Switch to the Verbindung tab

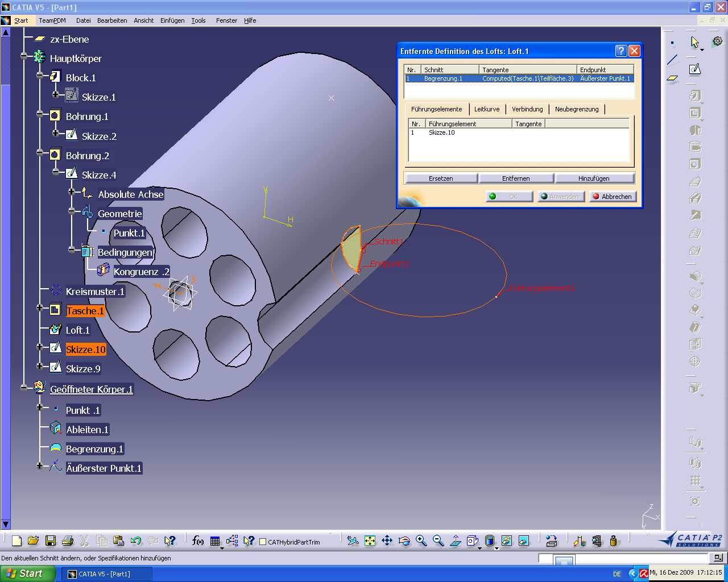tap(527, 109)
